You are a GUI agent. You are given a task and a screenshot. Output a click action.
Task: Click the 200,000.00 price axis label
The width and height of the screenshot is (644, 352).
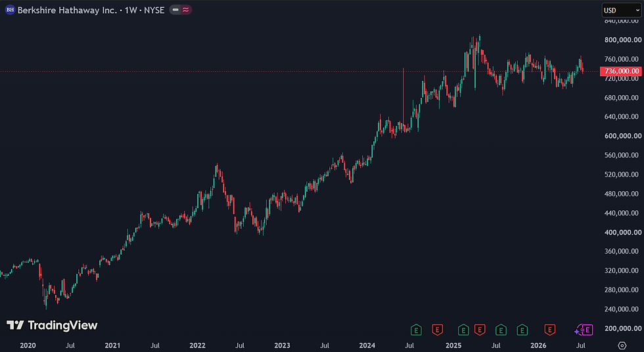click(x=623, y=328)
